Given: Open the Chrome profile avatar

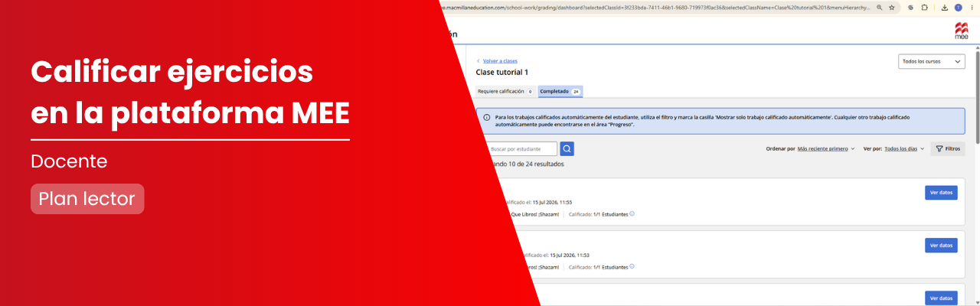Looking at the screenshot, I should coord(958,7).
